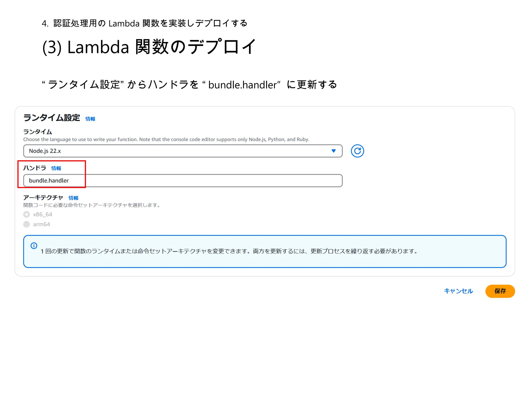Screen dimensions: 532x399
Task: Click the notice text about 1 回の更新
Action: pyautogui.click(x=229, y=251)
